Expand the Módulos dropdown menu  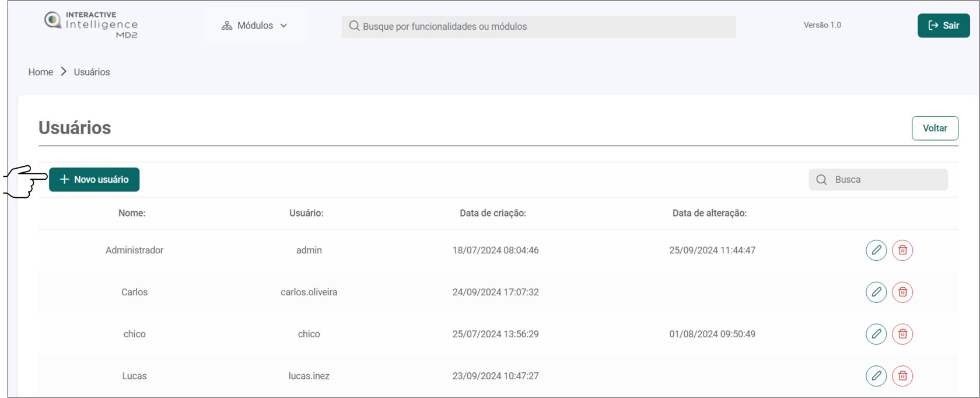(254, 26)
